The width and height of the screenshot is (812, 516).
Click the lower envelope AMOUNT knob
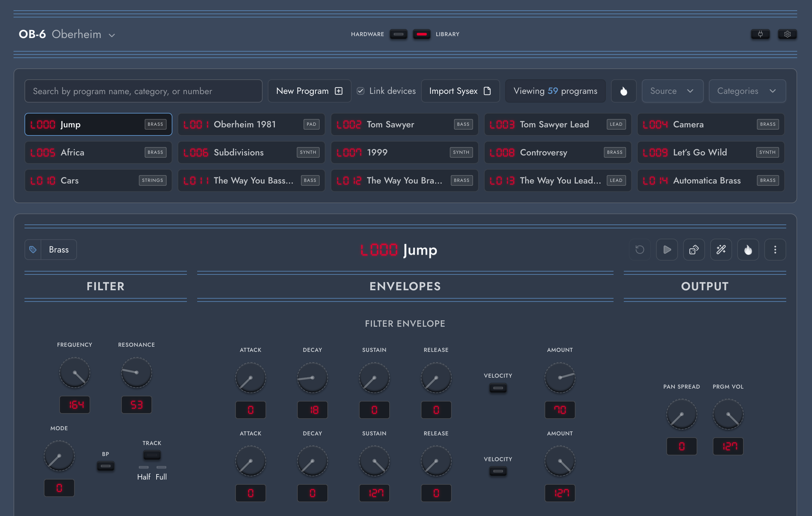coord(560,461)
